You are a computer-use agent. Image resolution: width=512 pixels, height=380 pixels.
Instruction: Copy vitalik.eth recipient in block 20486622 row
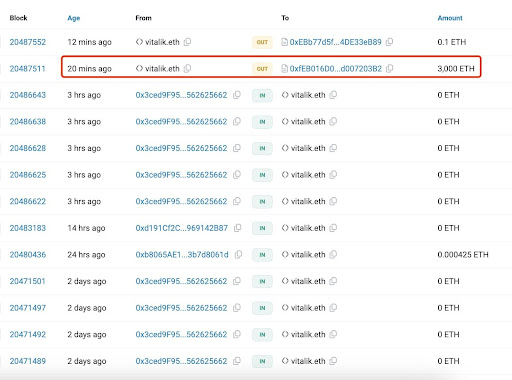pyautogui.click(x=333, y=201)
